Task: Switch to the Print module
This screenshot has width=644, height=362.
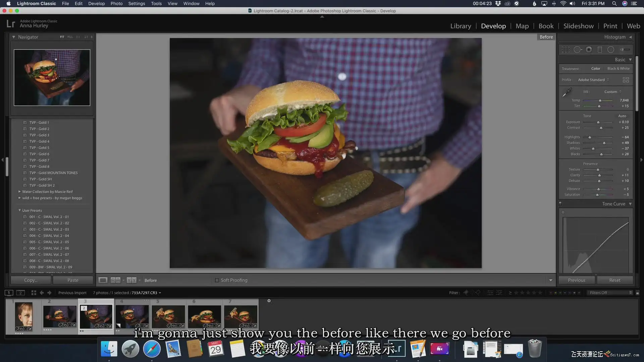Action: 610,26
